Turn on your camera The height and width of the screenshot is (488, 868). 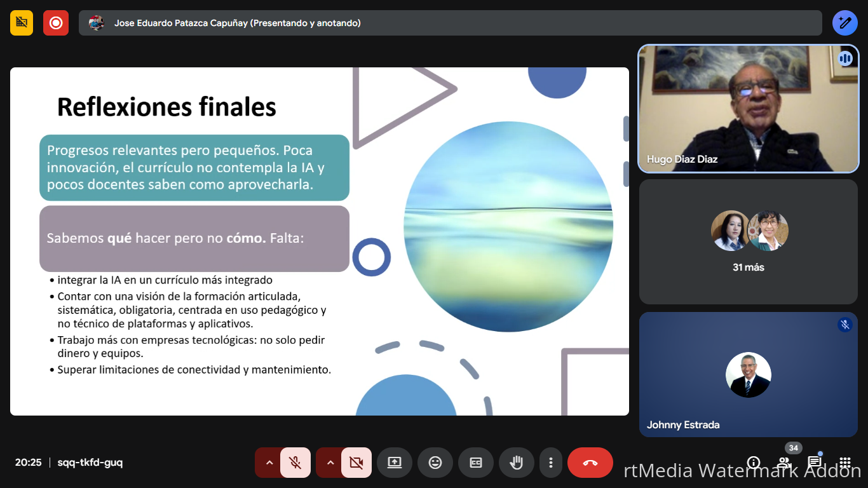(x=355, y=463)
